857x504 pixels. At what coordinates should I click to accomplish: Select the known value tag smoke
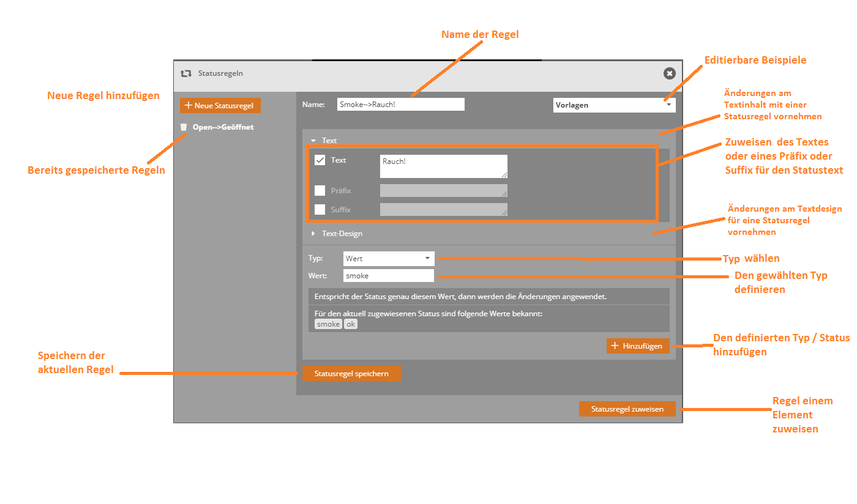328,324
